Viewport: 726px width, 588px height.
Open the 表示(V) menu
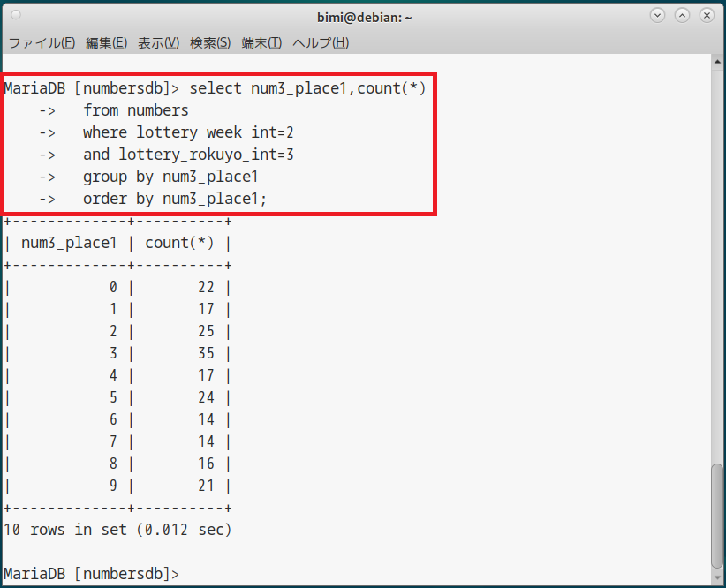click(x=159, y=42)
